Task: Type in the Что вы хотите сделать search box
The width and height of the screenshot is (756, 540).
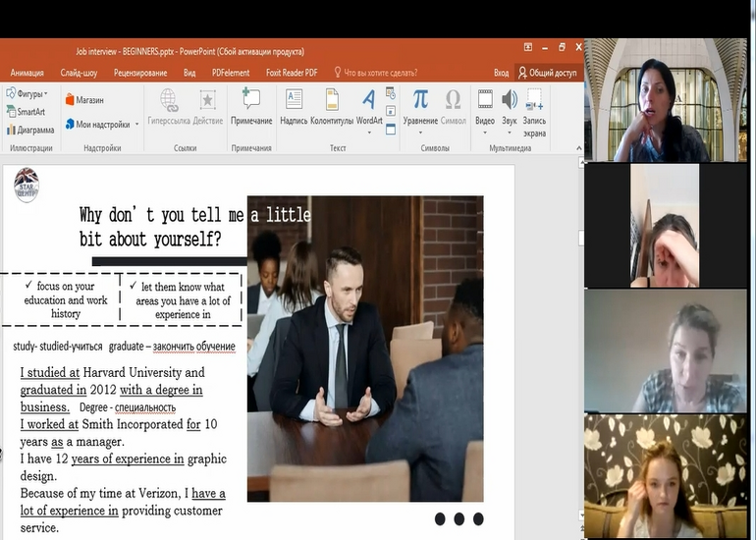Action: tap(381, 73)
